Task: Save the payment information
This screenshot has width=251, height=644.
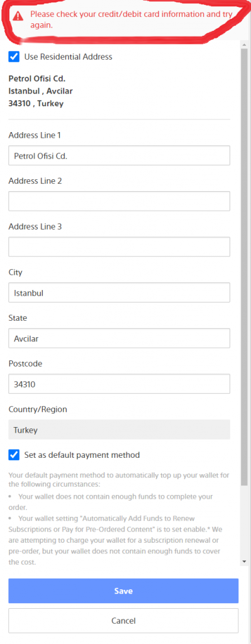Action: click(x=123, y=591)
